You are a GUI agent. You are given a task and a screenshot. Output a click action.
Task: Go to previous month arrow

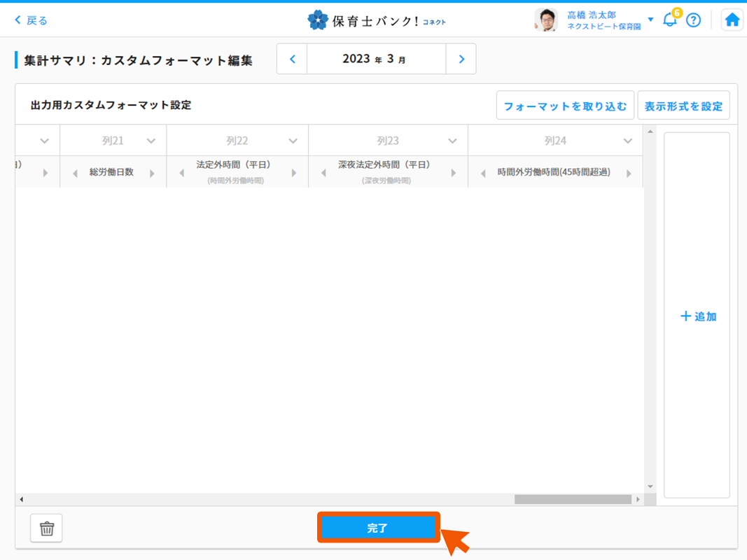pyautogui.click(x=293, y=59)
